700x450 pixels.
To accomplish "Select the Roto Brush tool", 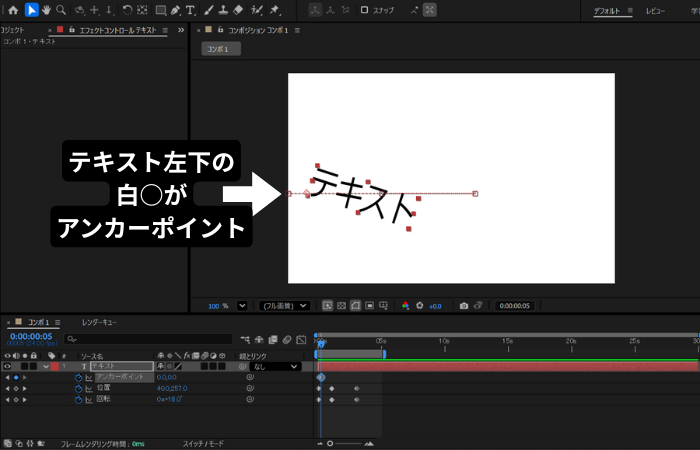I will (257, 10).
